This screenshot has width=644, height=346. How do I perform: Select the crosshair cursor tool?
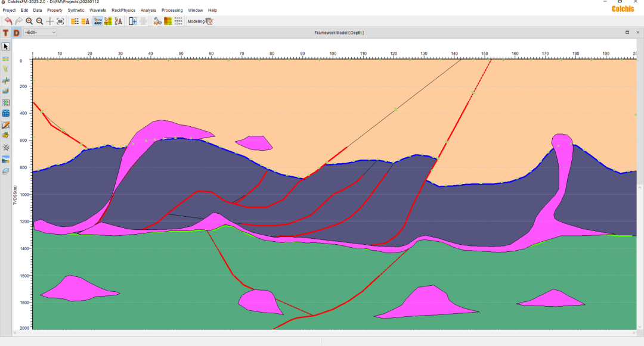[x=50, y=21]
